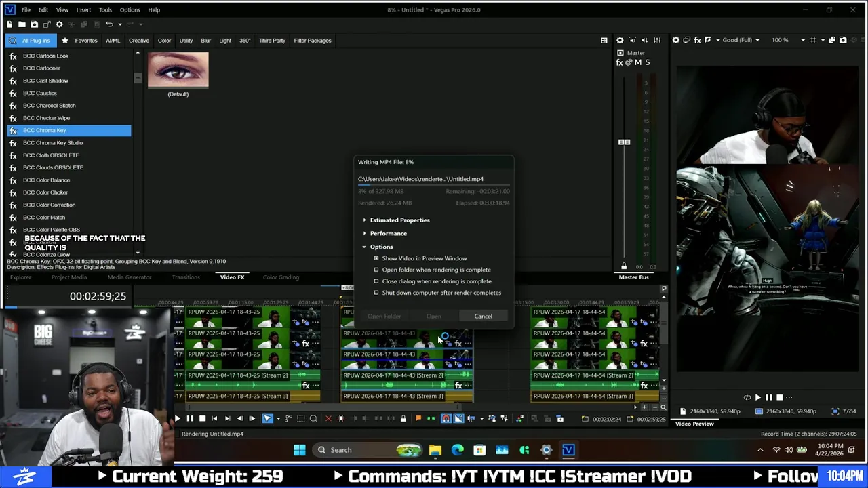Enable Show Video in Preview Window checkbox
868x488 pixels.
coord(376,258)
